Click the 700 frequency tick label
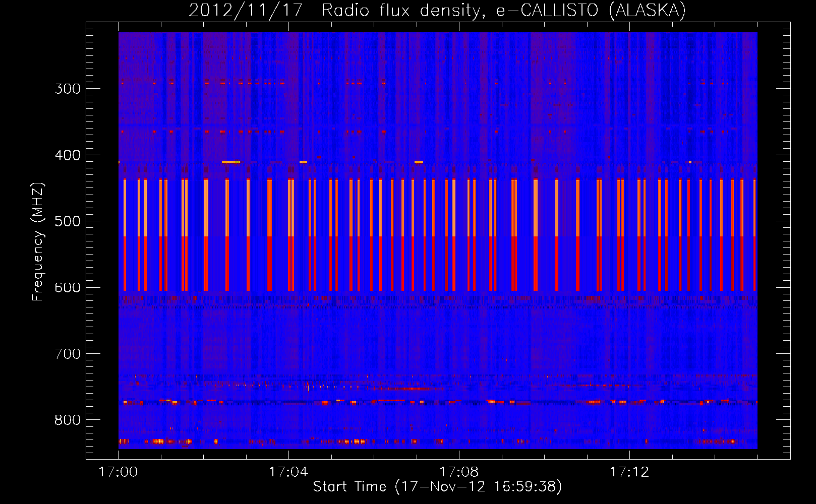The image size is (816, 504). point(68,354)
